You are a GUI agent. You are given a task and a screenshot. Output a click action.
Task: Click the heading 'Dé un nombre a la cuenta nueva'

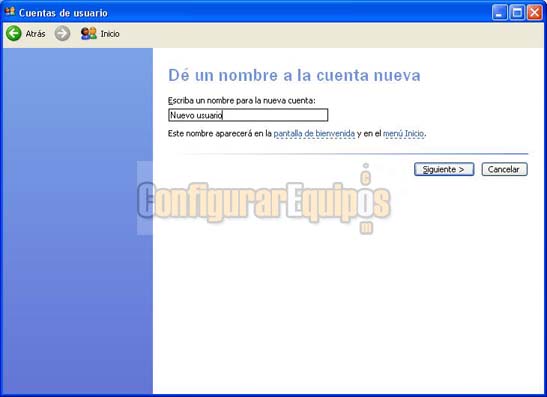(x=294, y=75)
